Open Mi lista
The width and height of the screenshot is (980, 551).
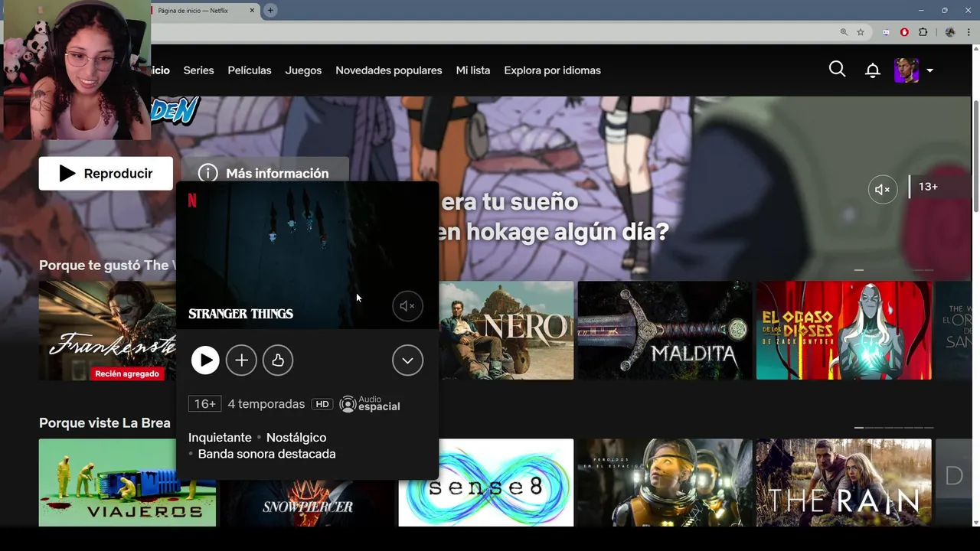point(473,70)
